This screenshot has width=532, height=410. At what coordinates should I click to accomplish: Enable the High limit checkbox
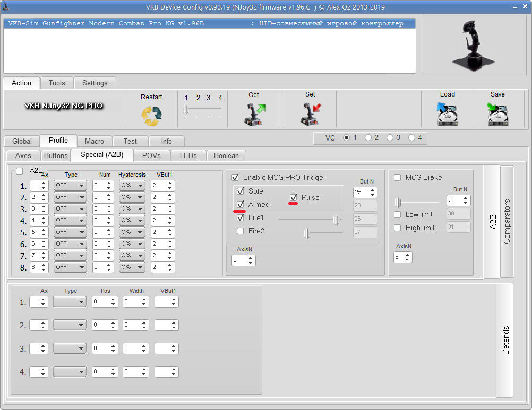click(x=397, y=228)
